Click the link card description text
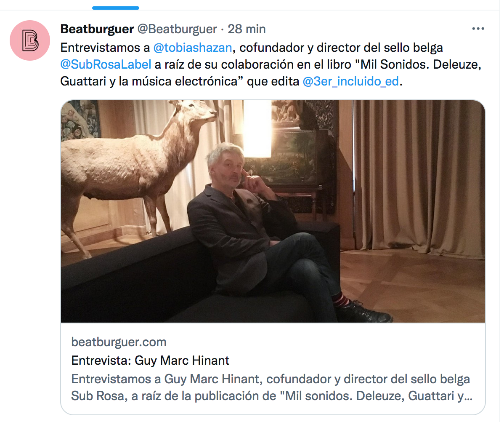This screenshot has height=422, width=504. 272,387
